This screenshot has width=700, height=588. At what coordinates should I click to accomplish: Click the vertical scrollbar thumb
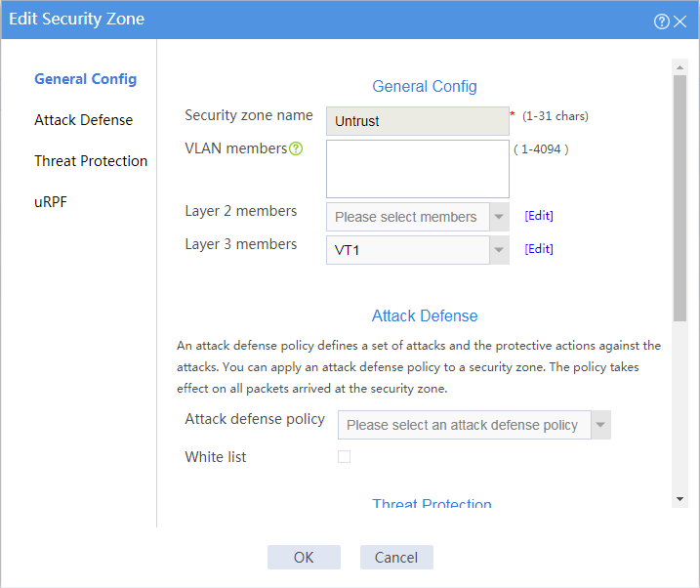(x=679, y=198)
